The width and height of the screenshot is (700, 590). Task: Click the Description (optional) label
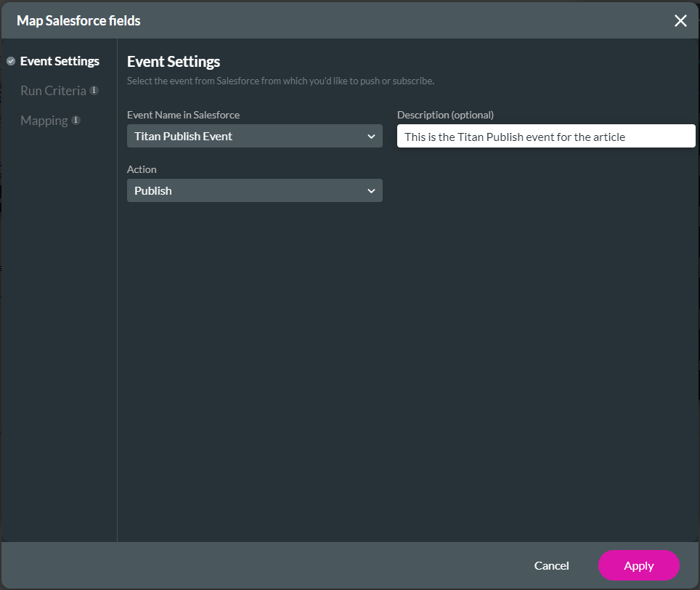pyautogui.click(x=445, y=115)
